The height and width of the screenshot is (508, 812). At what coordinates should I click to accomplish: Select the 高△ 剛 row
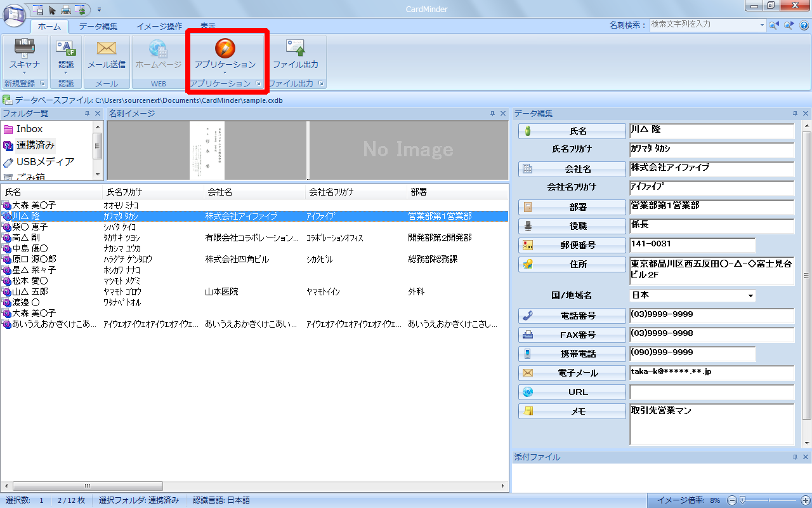point(254,238)
